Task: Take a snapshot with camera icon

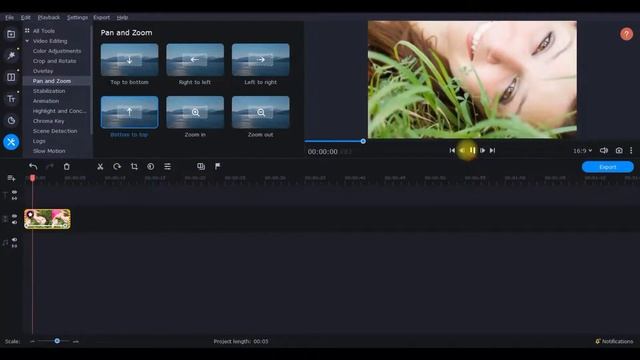Action: [x=619, y=151]
